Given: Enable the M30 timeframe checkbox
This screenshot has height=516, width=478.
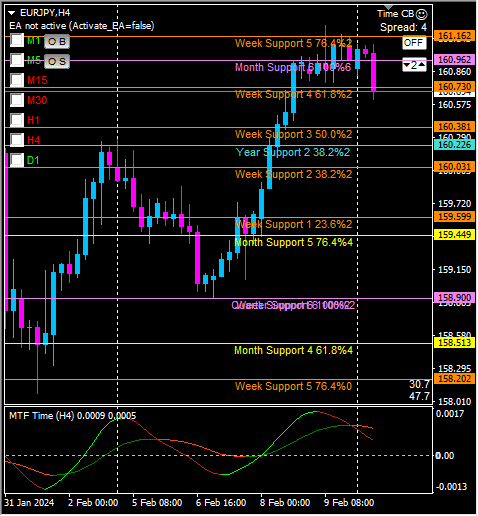Looking at the screenshot, I should (17, 100).
